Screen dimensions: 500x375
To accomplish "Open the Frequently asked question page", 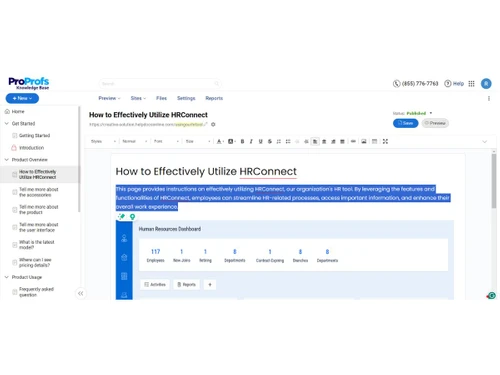I will (x=36, y=292).
